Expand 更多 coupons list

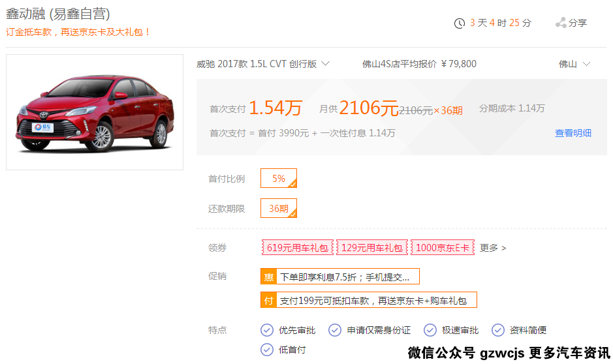493,248
